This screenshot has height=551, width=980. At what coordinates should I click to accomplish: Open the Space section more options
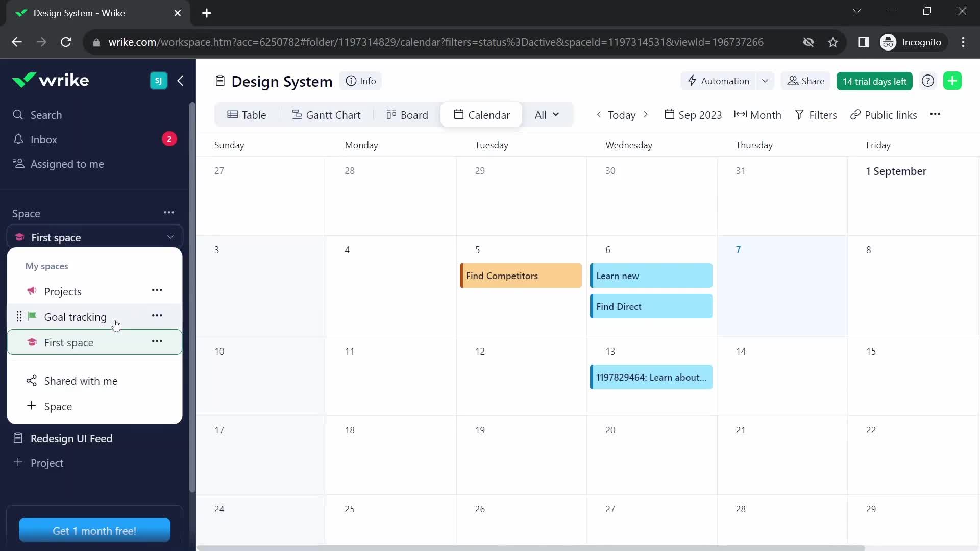169,212
